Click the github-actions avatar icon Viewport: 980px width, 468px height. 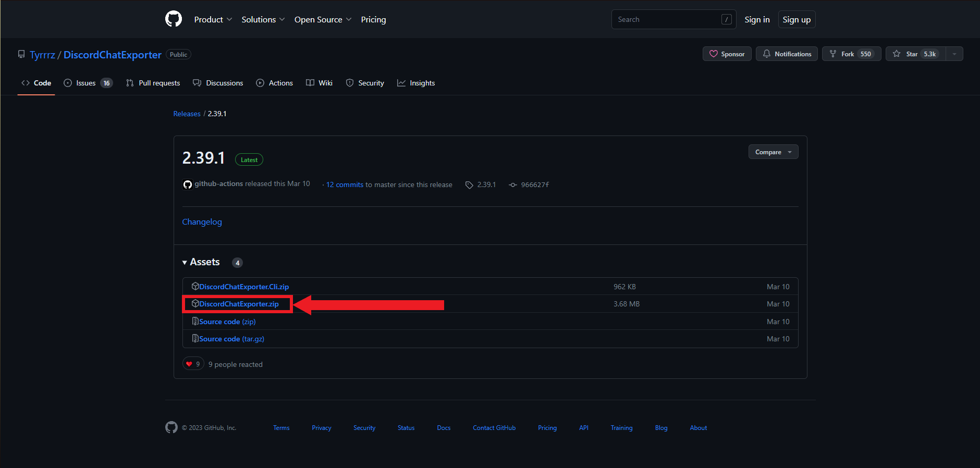[x=188, y=184]
